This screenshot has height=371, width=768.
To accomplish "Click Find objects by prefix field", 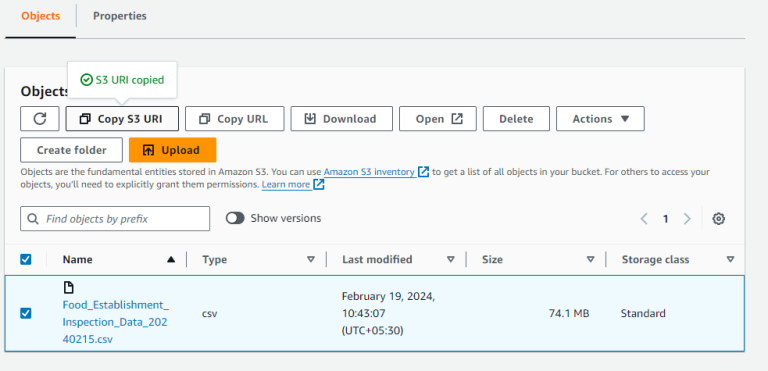I will [x=115, y=219].
